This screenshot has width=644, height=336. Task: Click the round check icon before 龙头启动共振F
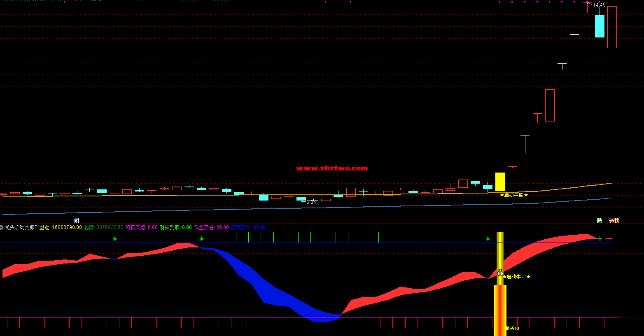tap(2, 227)
